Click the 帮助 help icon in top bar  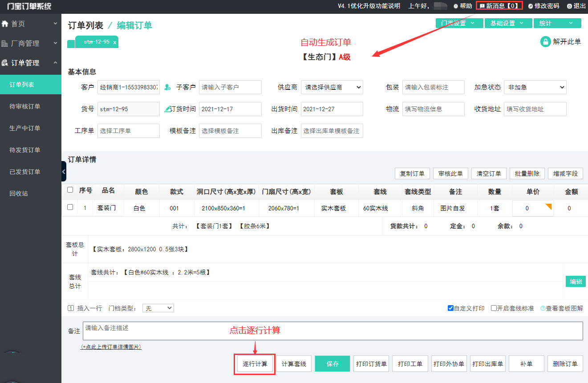tap(455, 6)
